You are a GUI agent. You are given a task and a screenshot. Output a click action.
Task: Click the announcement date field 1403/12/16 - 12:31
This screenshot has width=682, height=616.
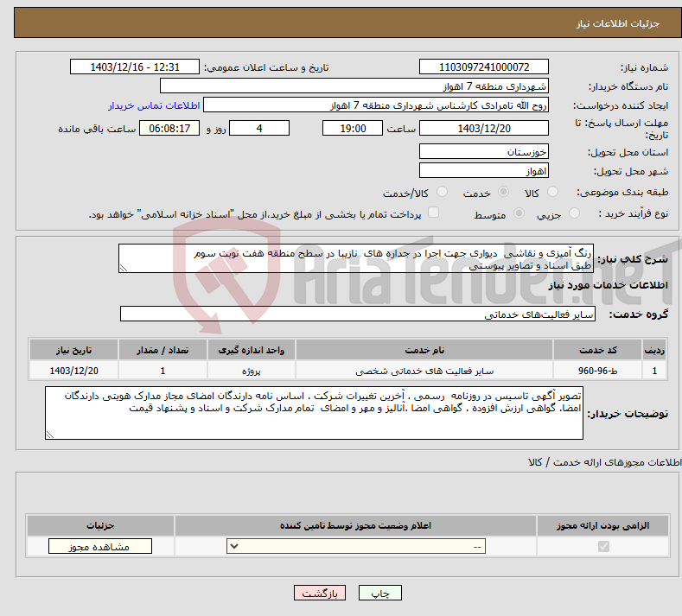click(134, 67)
